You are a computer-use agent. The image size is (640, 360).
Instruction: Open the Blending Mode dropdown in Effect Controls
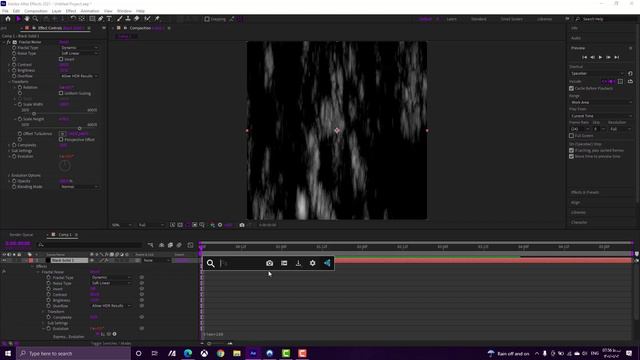click(80, 187)
